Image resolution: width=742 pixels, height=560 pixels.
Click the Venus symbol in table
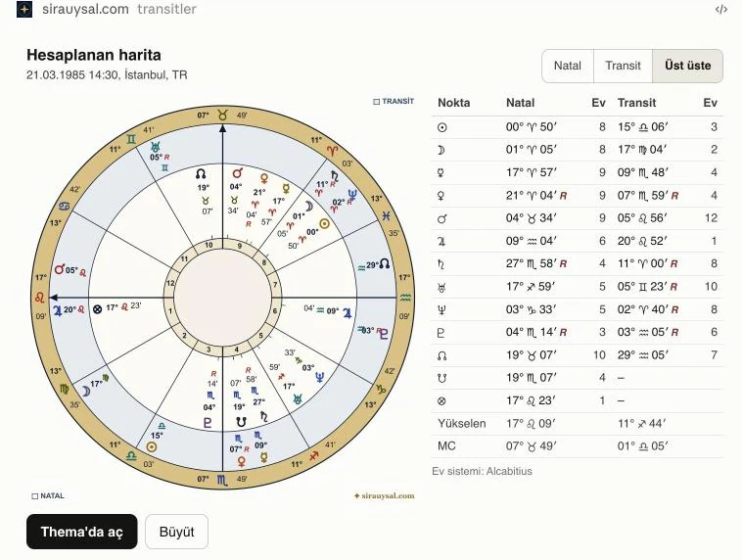pos(441,196)
